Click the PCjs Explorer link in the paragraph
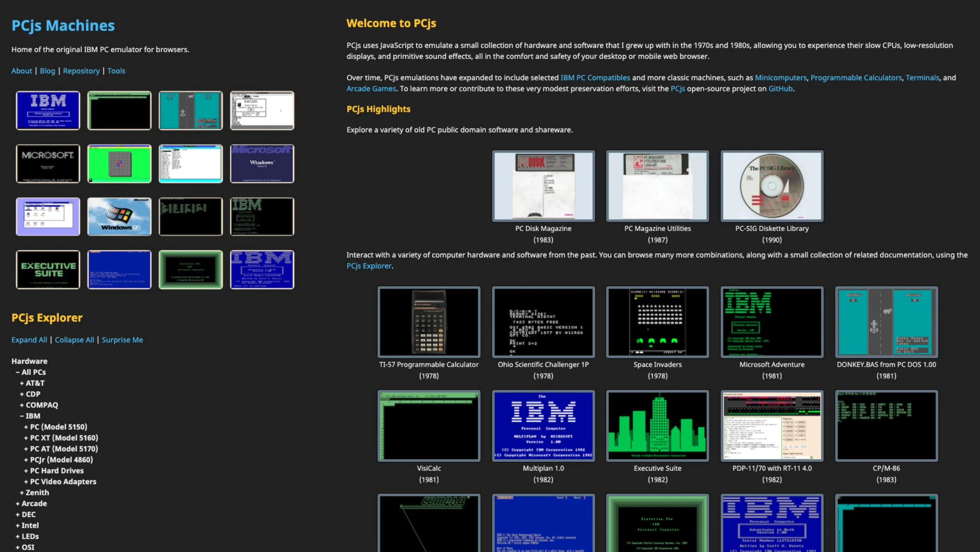Screen dimensions: 980x552 (369, 266)
